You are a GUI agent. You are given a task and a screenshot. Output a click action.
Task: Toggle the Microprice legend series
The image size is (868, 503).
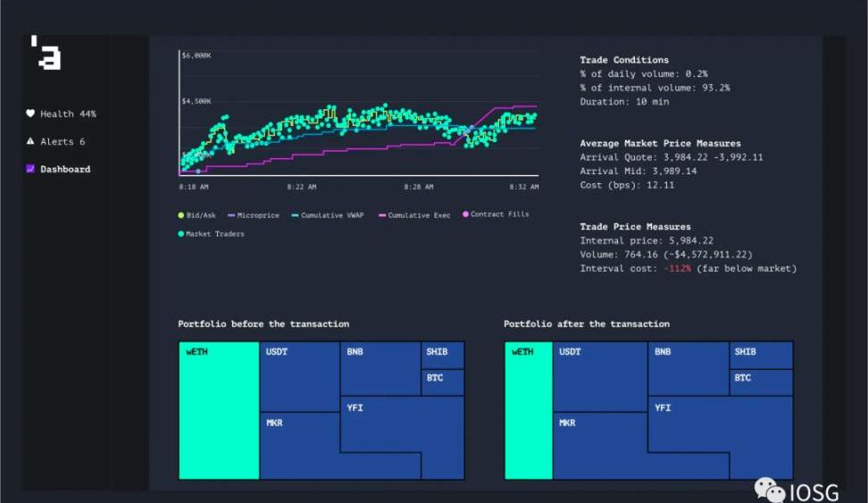[x=257, y=215]
